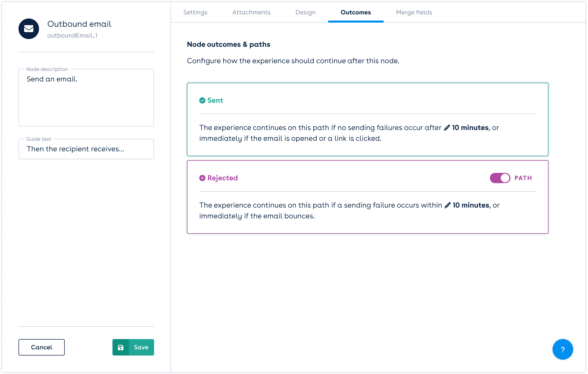Viewport: 588px width, 374px height.
Task: Disable the Rejected PATH toggle
Action: [500, 178]
